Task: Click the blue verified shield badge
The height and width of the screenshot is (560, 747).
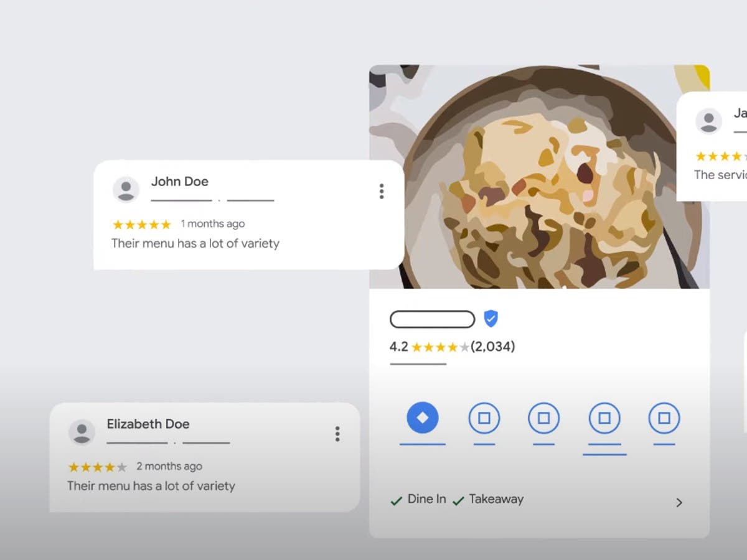Action: tap(491, 319)
